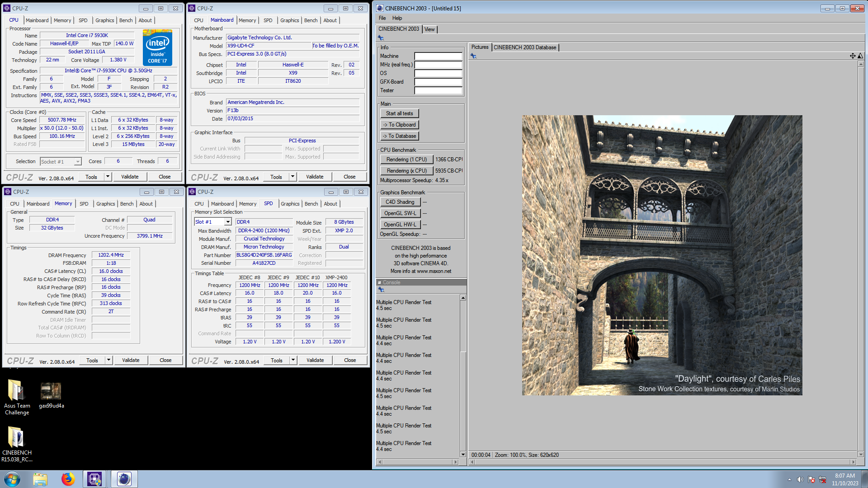
Task: Select the CINEBENCH R15.038_RC desktop folder
Action: pyautogui.click(x=17, y=444)
